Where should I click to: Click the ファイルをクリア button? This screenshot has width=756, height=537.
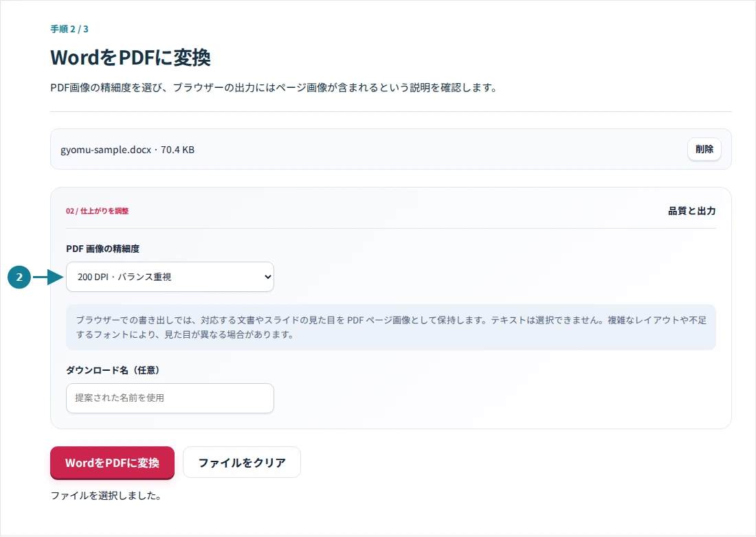click(x=242, y=462)
